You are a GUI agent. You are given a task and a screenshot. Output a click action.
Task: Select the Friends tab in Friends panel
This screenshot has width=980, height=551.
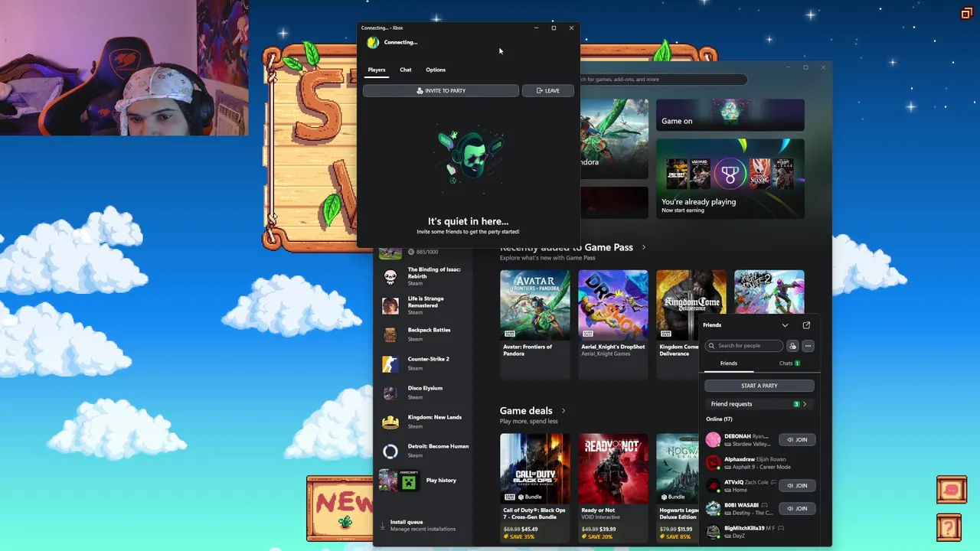coord(728,364)
